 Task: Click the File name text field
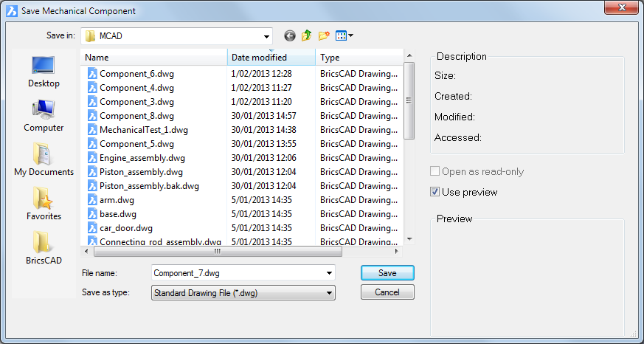pos(236,273)
